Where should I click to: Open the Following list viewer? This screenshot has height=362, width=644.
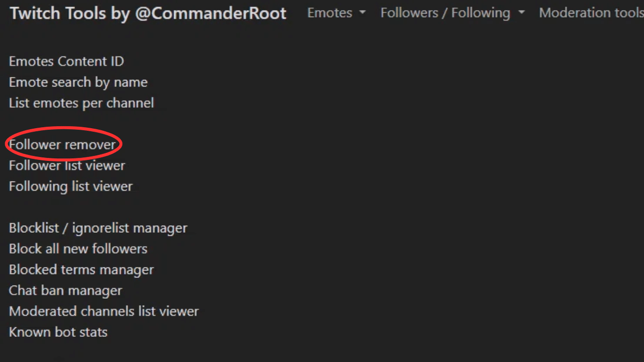[x=70, y=186]
